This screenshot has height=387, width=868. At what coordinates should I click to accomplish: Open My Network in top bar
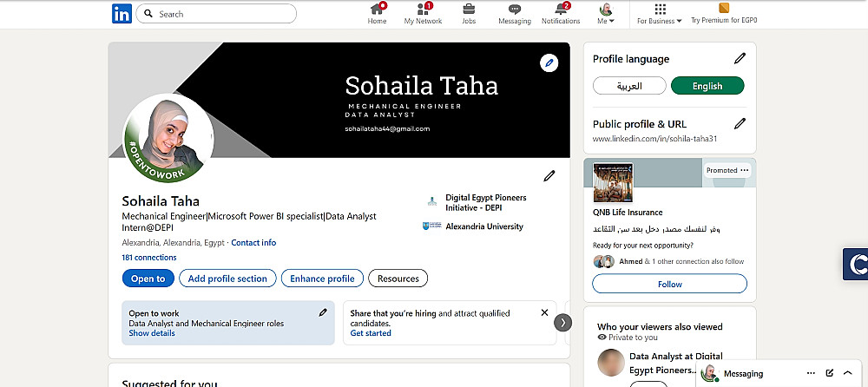423,14
